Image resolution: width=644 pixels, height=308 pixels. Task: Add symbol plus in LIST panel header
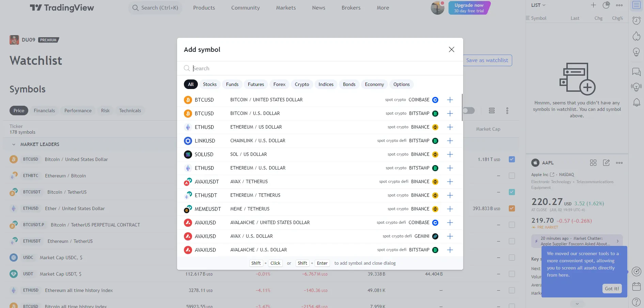click(x=593, y=5)
